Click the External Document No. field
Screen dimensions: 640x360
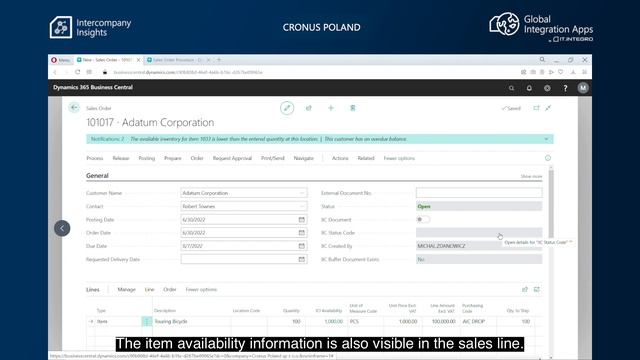479,193
